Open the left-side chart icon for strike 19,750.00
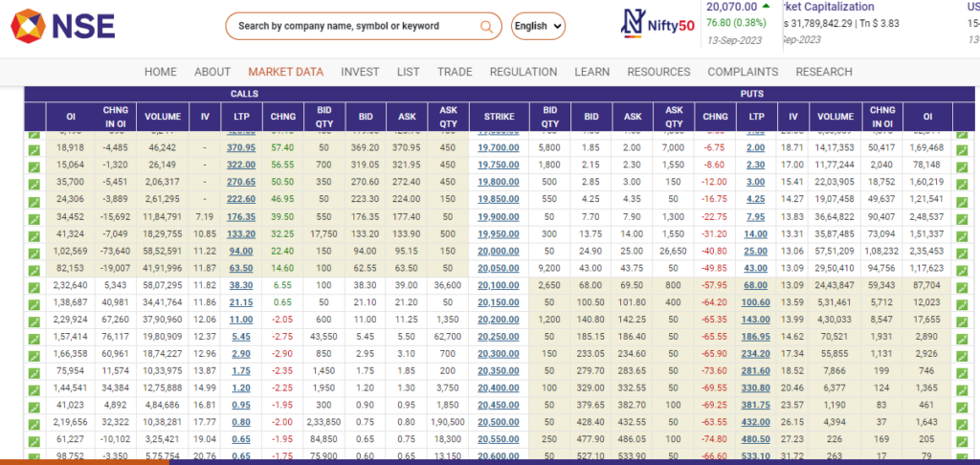The height and width of the screenshot is (465, 980). (x=34, y=166)
